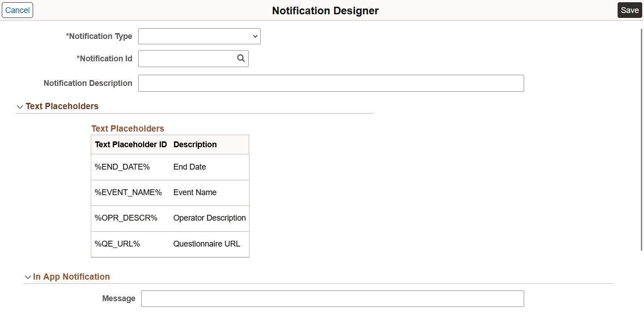644x315 pixels.
Task: Click the Description column header
Action: click(195, 144)
